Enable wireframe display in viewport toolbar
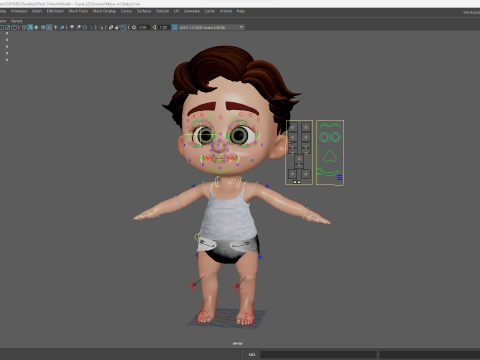Screen dimensions: 480x360 (24, 27)
